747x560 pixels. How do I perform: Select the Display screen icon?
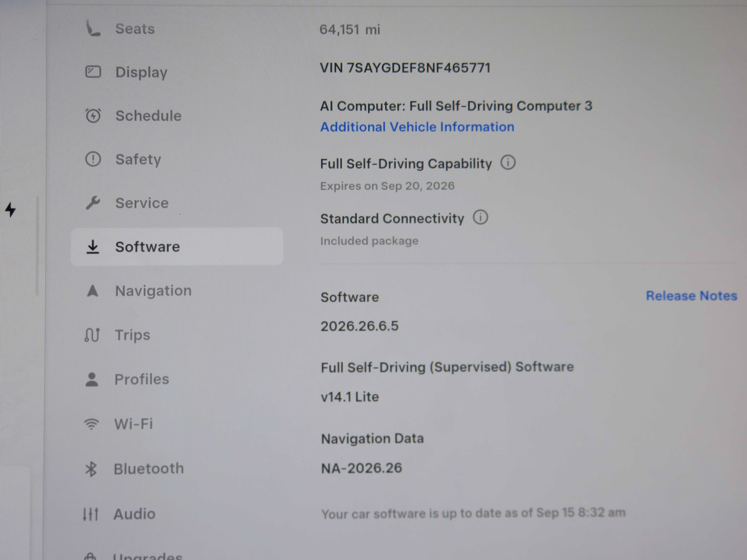pyautogui.click(x=93, y=72)
